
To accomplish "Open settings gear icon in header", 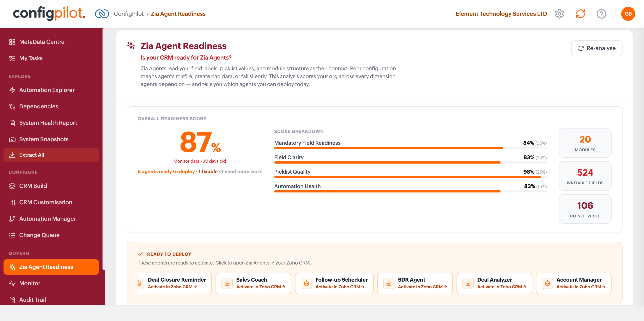I will click(x=559, y=14).
